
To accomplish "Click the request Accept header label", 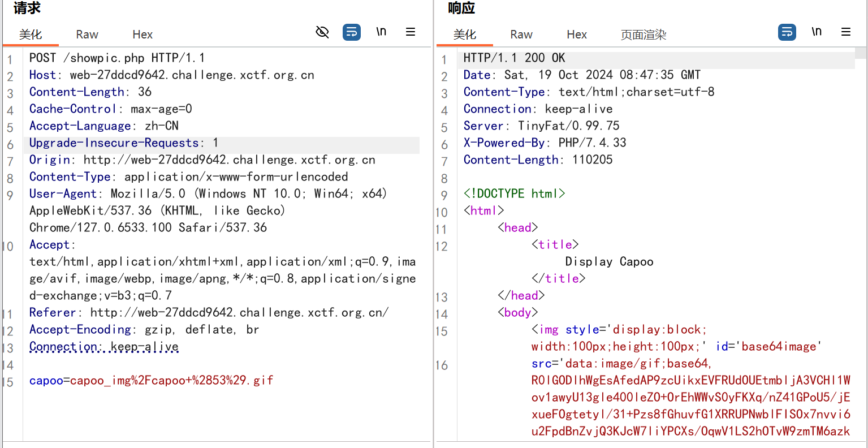I will (x=52, y=244).
